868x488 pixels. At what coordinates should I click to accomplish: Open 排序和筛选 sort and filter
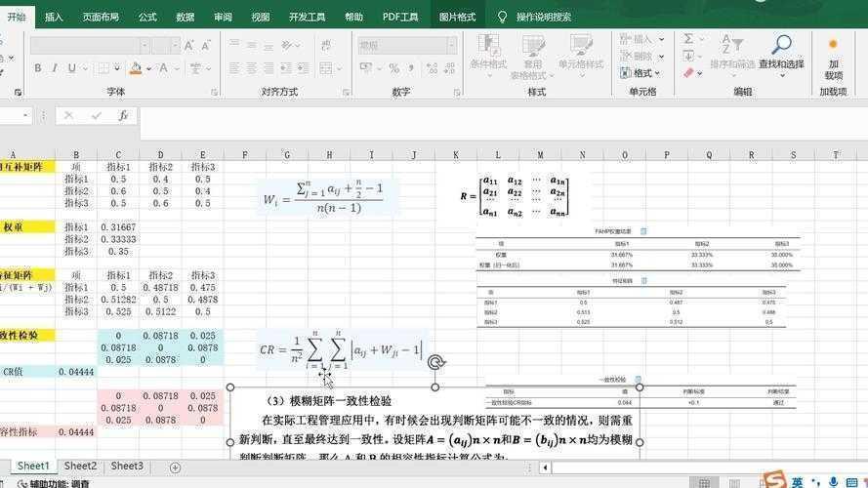click(x=732, y=56)
